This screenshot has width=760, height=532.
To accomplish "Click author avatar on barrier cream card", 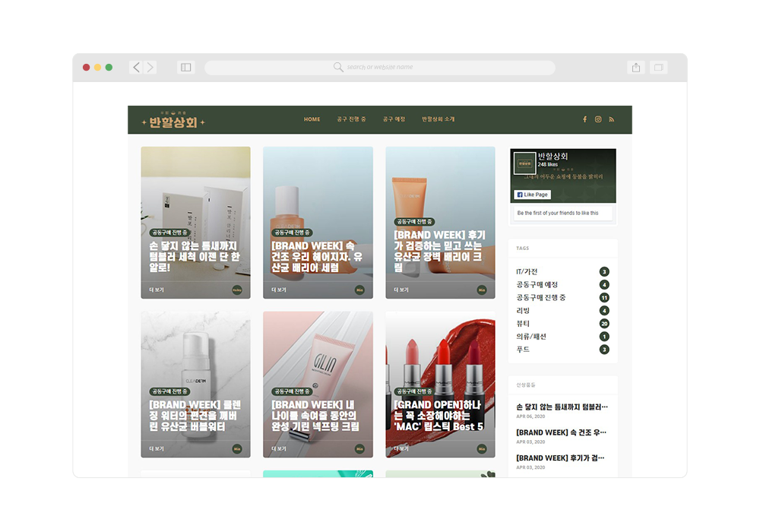I will tap(482, 290).
